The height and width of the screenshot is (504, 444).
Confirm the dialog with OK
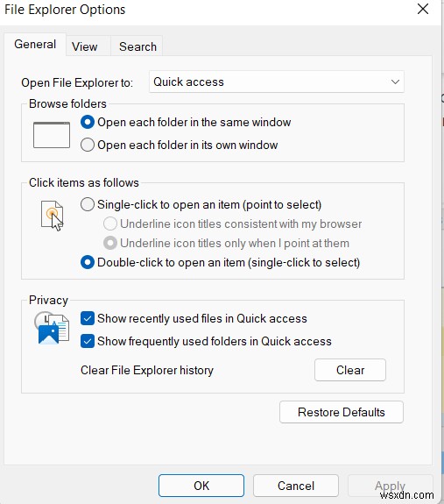tap(201, 486)
